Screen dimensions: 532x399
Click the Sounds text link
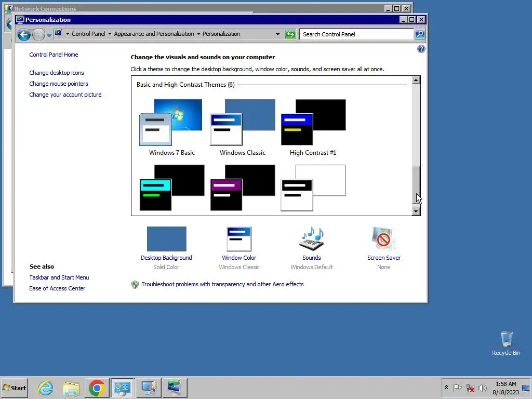point(312,258)
